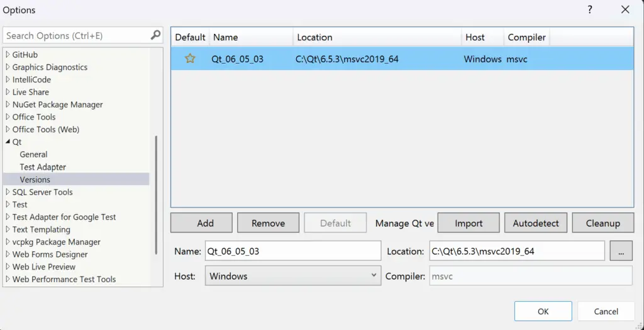
Task: Click the search magnifier icon
Action: [x=155, y=35]
